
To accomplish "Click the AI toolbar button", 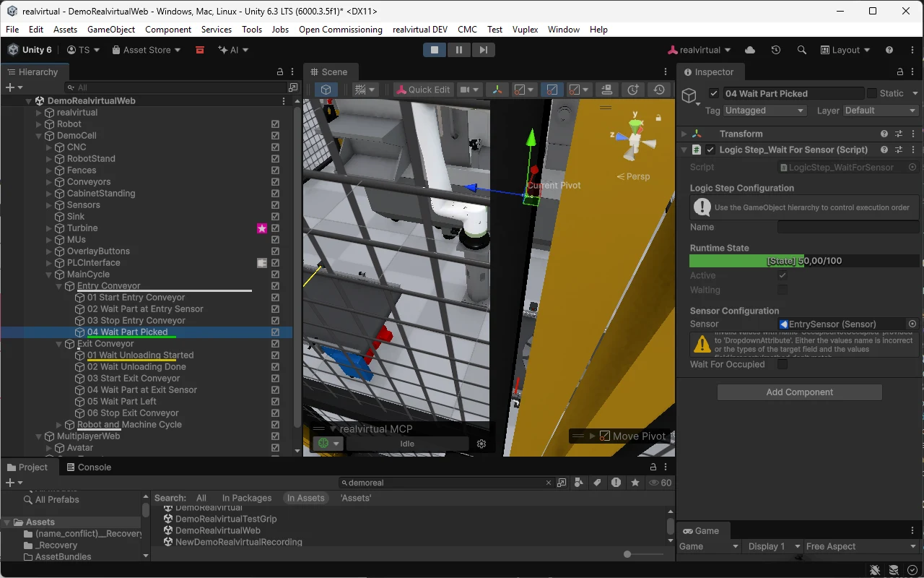I will pyautogui.click(x=233, y=50).
